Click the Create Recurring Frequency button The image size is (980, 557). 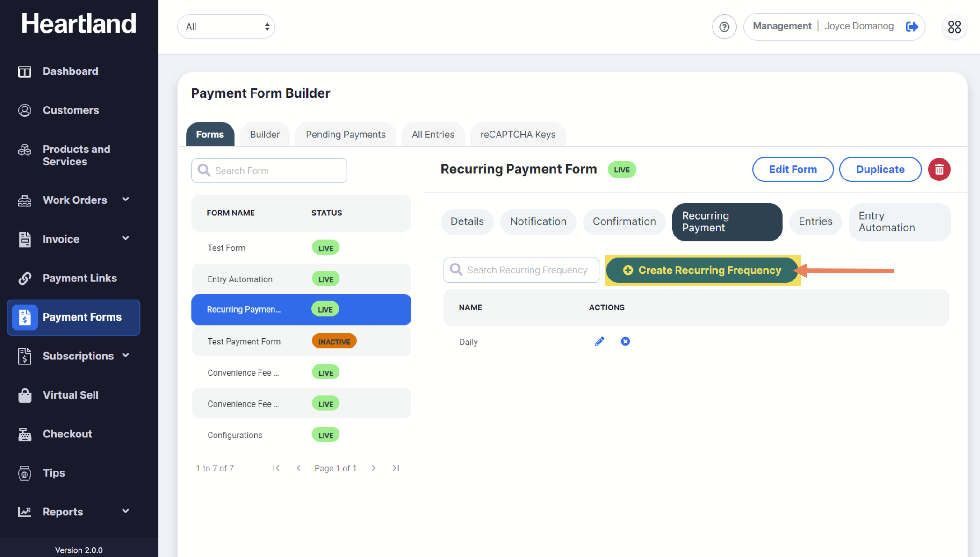click(702, 270)
